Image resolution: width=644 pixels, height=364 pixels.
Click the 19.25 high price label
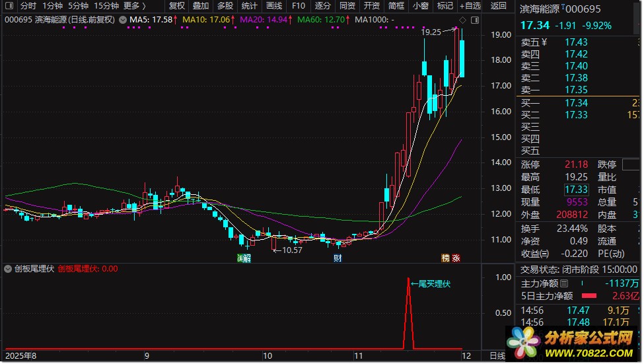[x=431, y=32]
